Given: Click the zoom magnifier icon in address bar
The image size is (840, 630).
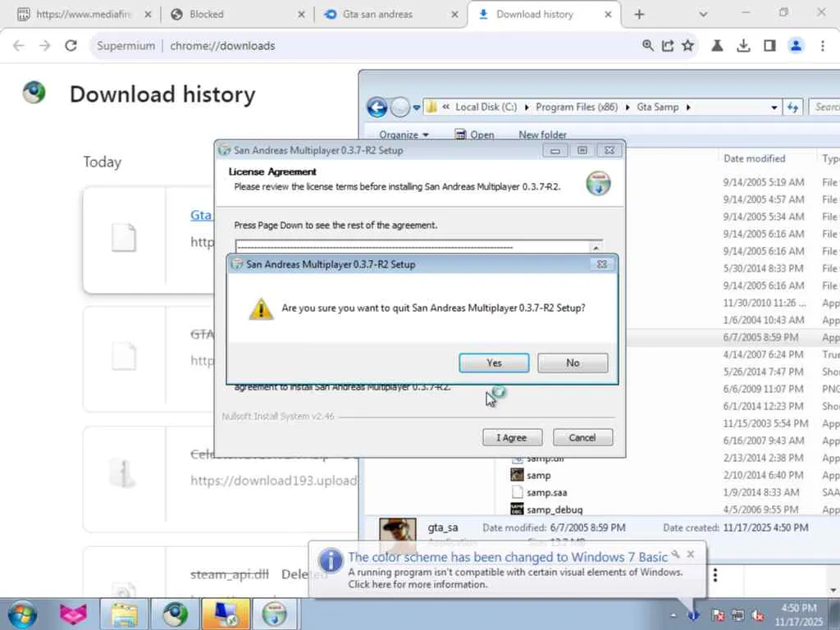Looking at the screenshot, I should point(648,46).
